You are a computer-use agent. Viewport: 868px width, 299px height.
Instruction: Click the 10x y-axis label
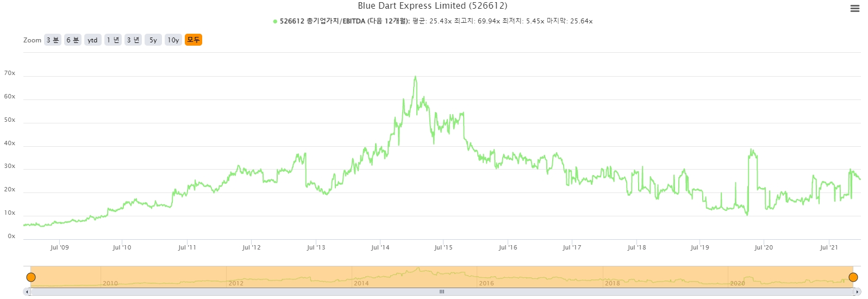[10, 213]
